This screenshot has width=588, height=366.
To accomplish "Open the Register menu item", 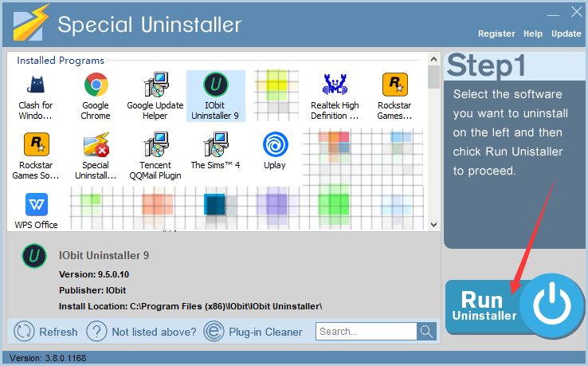I will point(496,33).
